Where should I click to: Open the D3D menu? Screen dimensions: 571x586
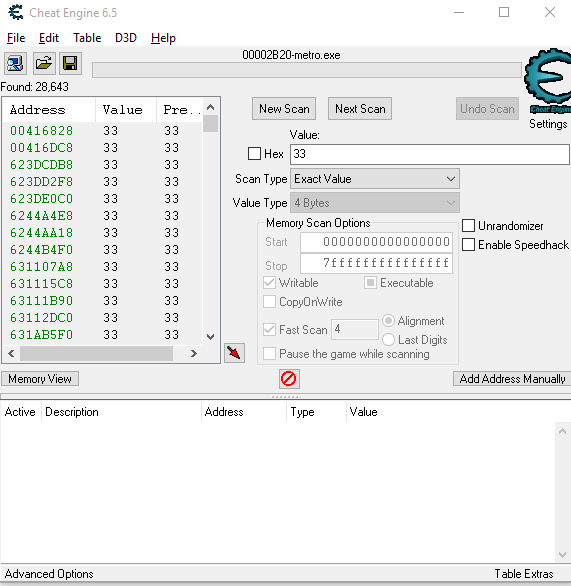point(126,38)
